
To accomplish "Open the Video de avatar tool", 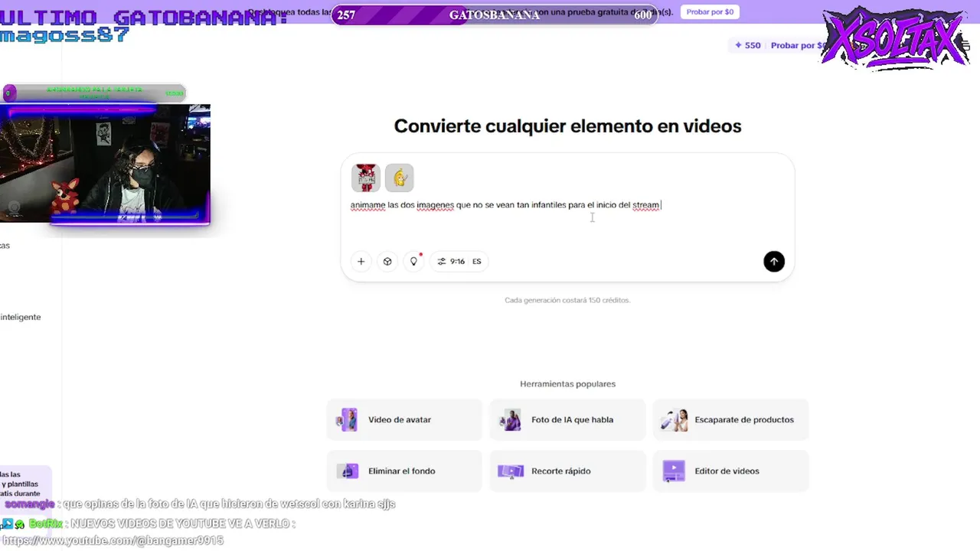I will [404, 419].
